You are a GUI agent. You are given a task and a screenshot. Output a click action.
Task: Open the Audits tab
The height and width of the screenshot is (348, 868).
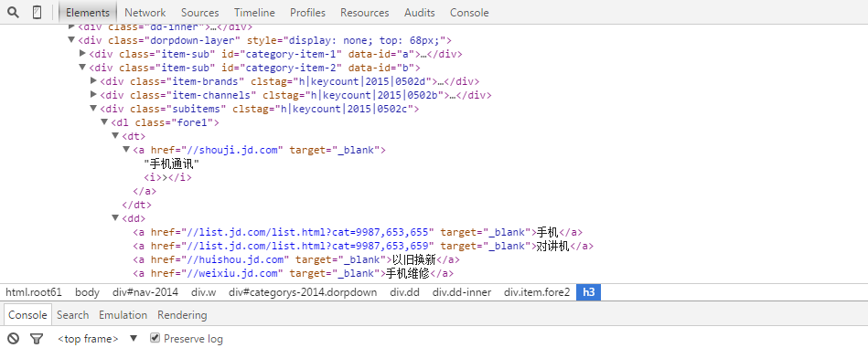coord(419,12)
